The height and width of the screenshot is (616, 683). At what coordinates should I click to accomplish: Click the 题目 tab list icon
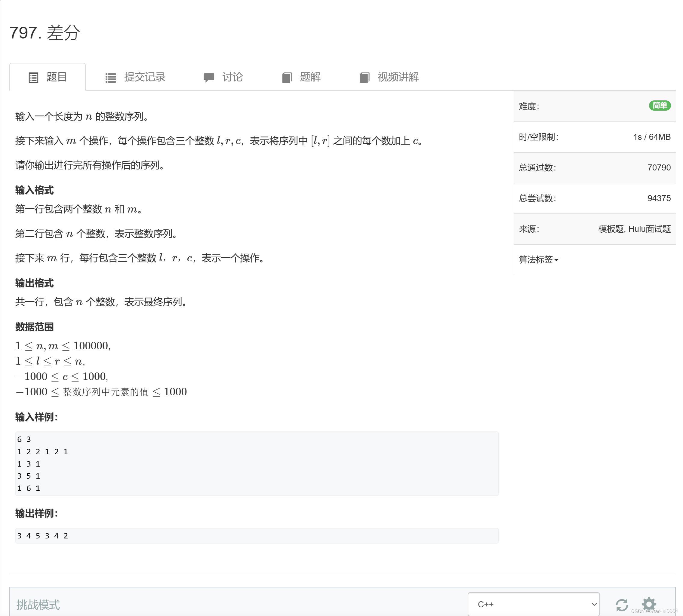click(x=33, y=78)
